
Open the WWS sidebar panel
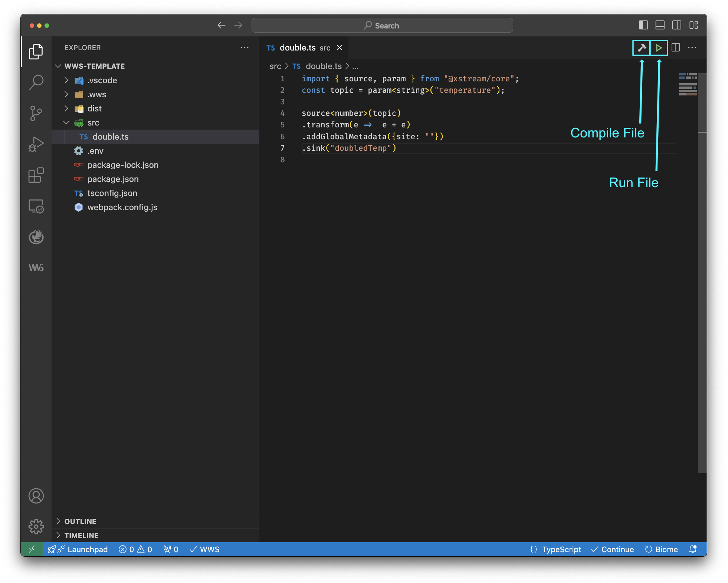pyautogui.click(x=36, y=268)
